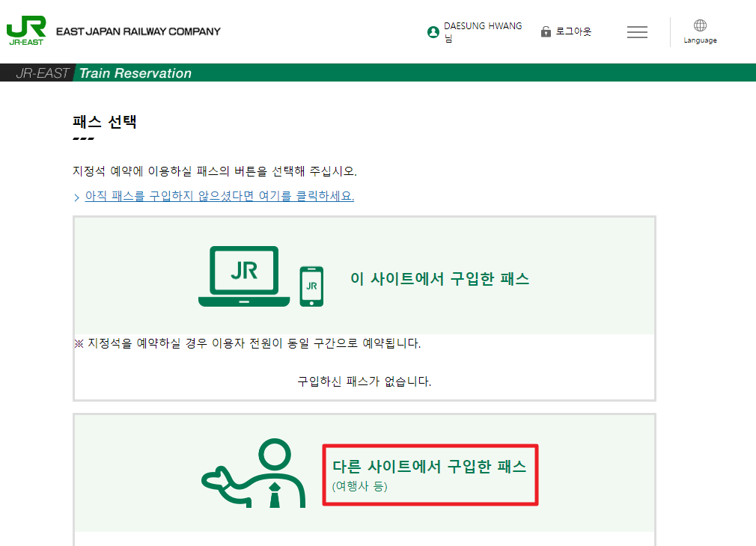Screen dimensions: 756x546
Task: Click the Language label
Action: point(700,40)
